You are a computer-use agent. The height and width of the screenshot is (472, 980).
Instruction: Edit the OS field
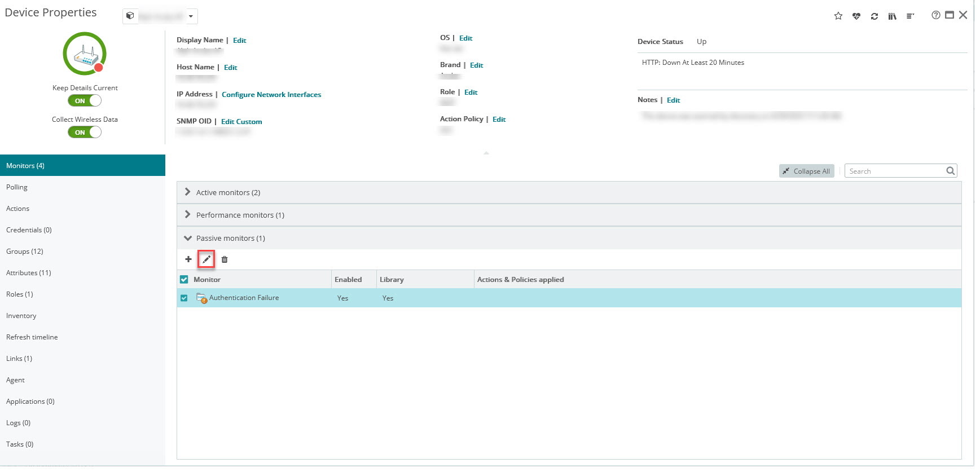coord(465,38)
